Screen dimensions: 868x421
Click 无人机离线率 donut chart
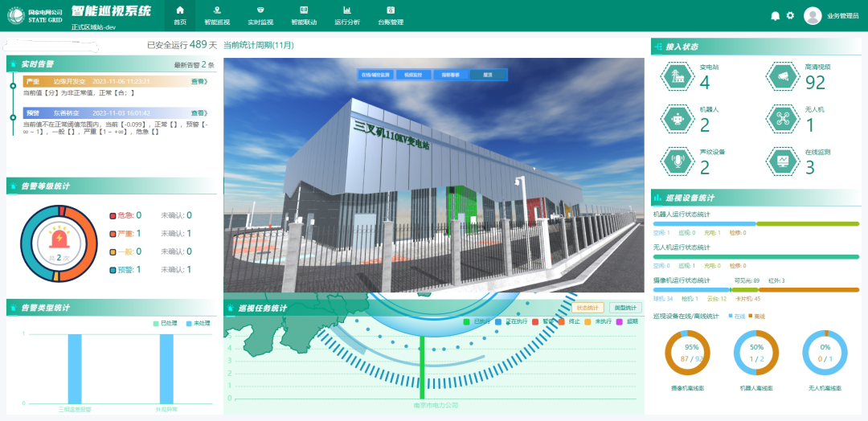(825, 353)
